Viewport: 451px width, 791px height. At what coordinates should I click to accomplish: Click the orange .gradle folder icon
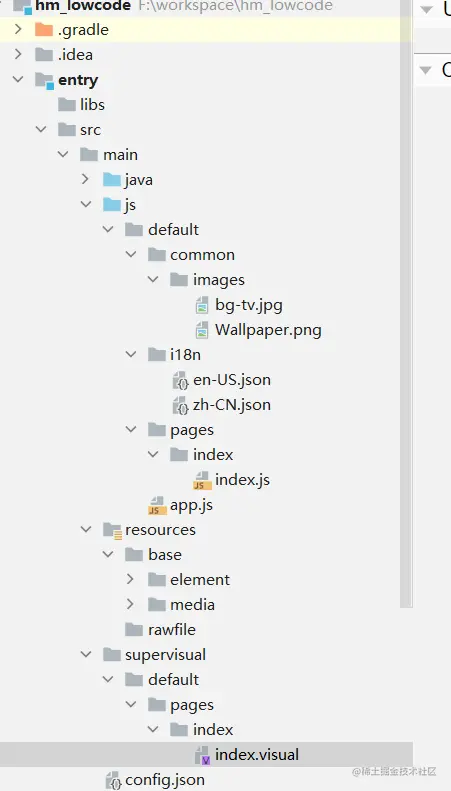(44, 30)
